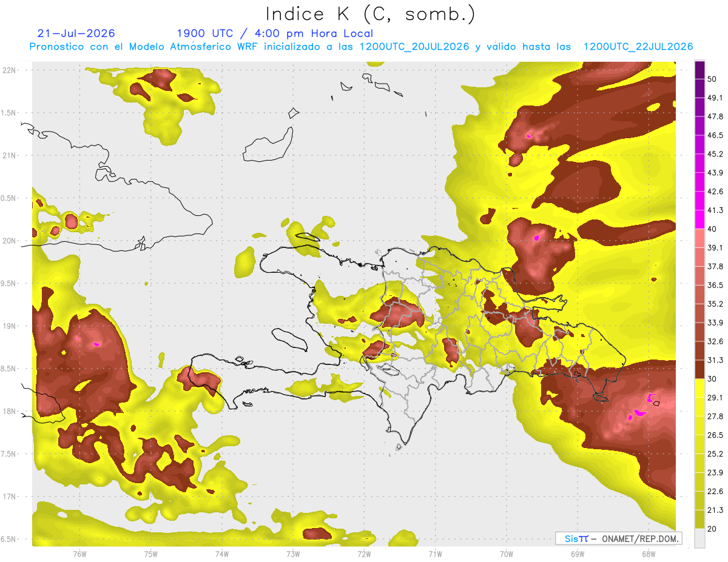Click the "20N" latitude axis label
This screenshot has height=562, width=728.
(x=10, y=241)
